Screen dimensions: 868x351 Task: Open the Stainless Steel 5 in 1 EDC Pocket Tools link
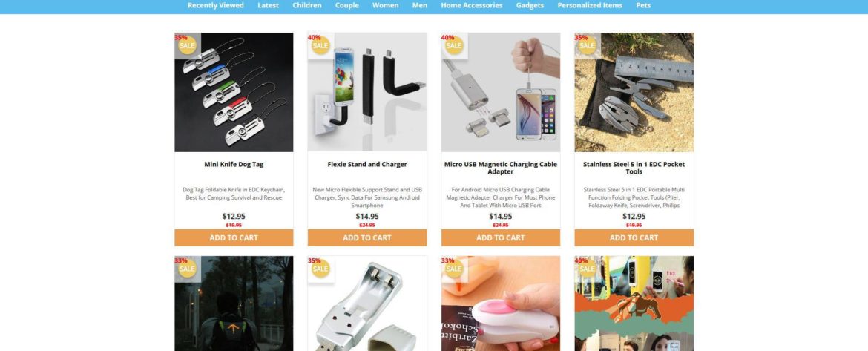pos(634,168)
